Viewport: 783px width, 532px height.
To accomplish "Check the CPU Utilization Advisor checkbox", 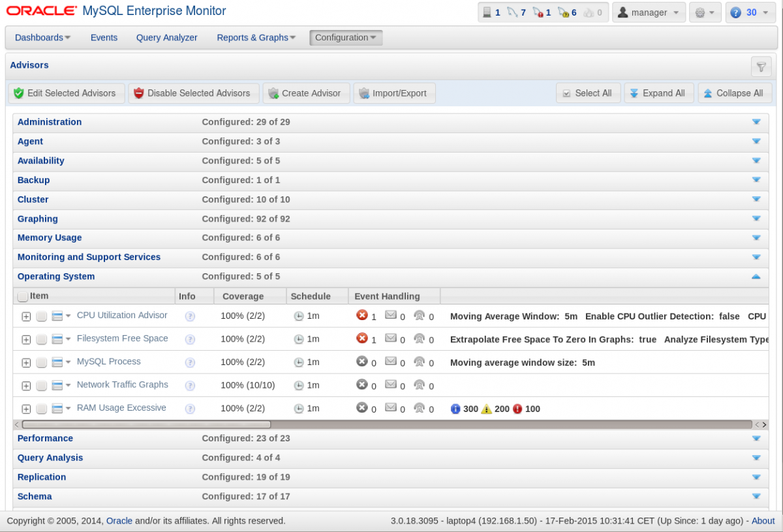I will (41, 316).
